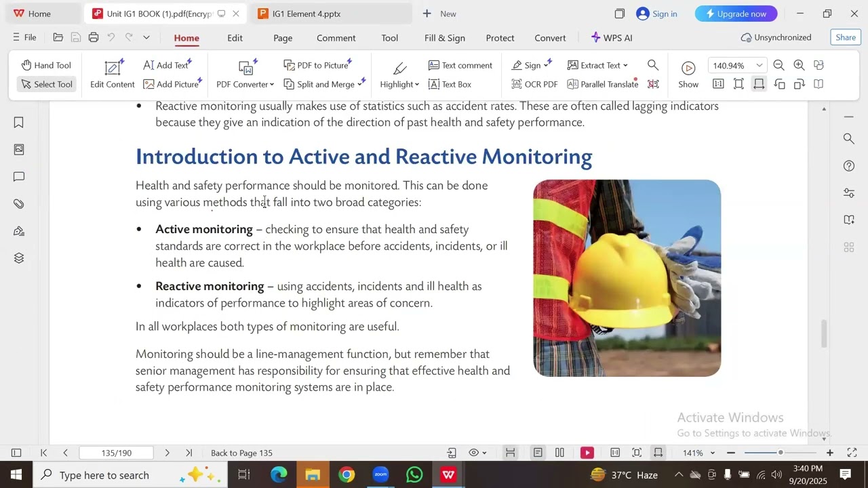Click the Windows search box
The image size is (868, 488).
click(x=129, y=474)
